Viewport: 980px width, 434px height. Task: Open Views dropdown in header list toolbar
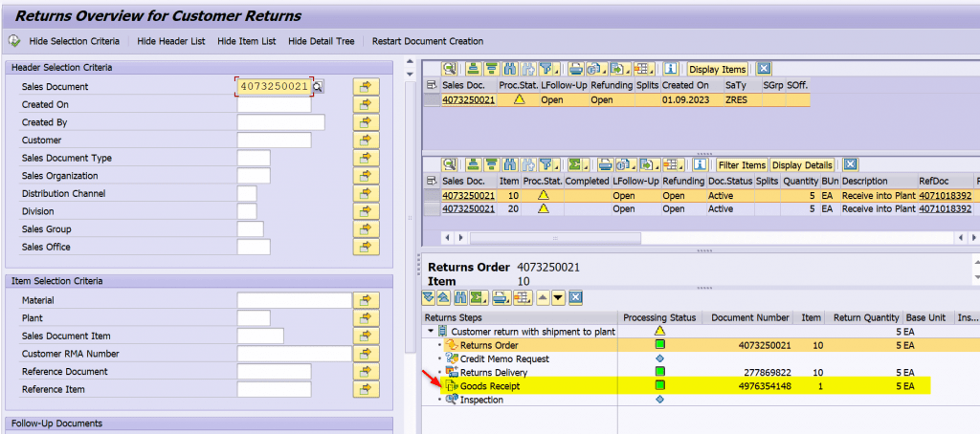(x=597, y=69)
